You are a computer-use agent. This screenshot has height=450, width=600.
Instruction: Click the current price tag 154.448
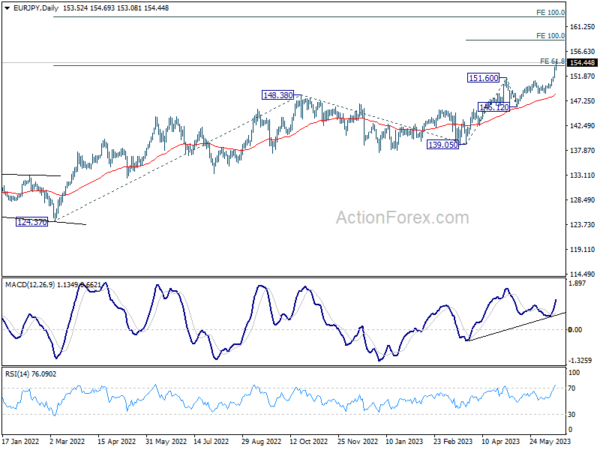click(582, 63)
